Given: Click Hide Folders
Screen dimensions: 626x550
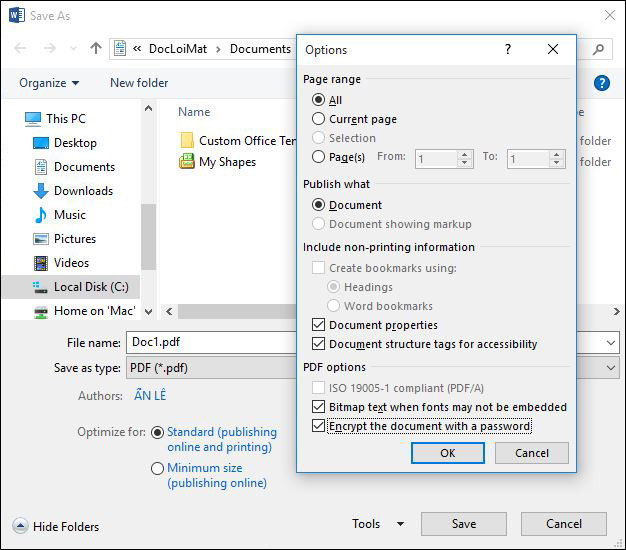Looking at the screenshot, I should point(57,526).
